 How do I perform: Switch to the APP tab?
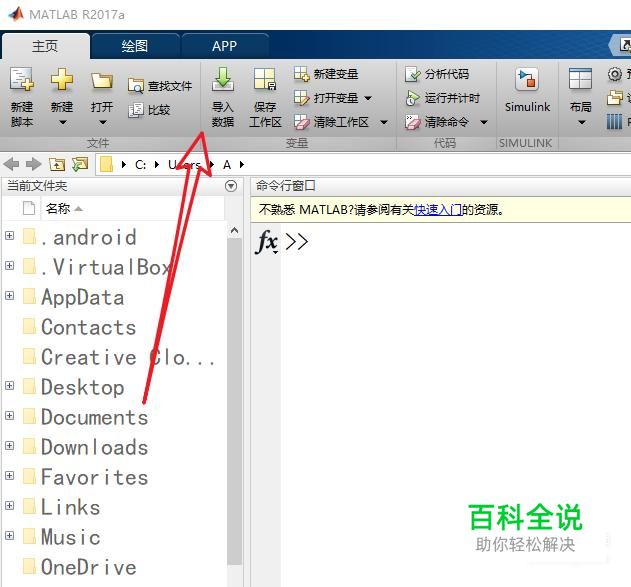click(x=225, y=46)
